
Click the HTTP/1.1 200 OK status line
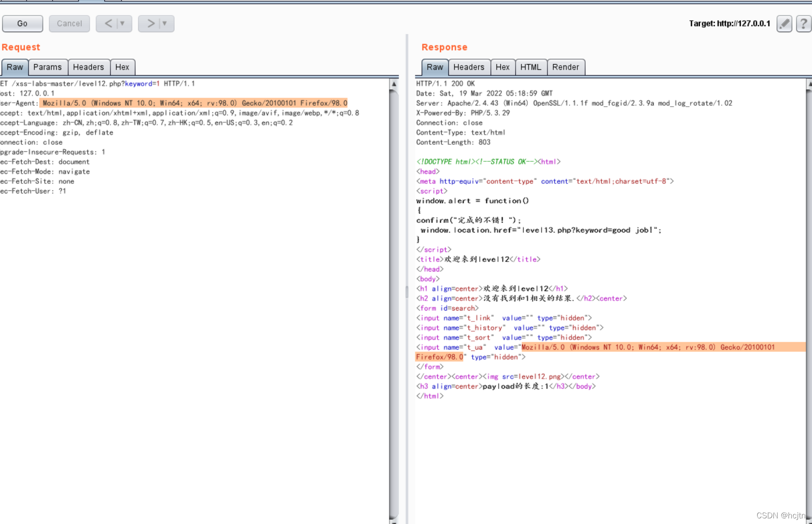[x=445, y=84]
